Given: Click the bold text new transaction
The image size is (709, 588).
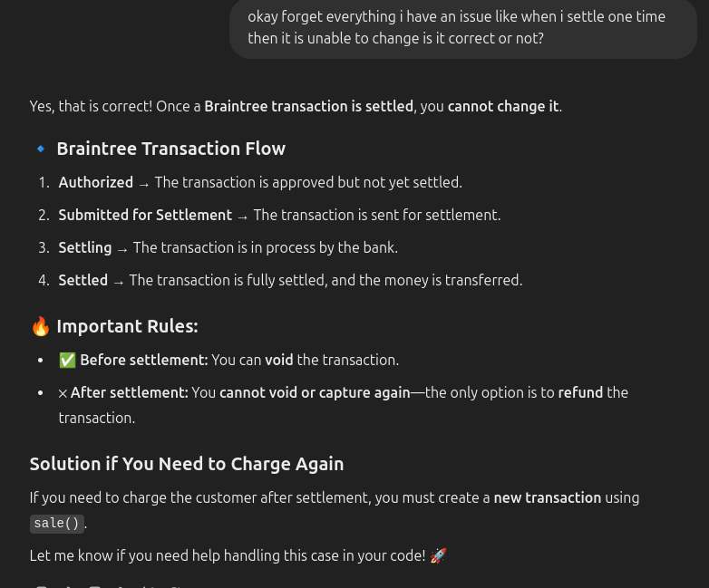Looking at the screenshot, I should [548, 497].
